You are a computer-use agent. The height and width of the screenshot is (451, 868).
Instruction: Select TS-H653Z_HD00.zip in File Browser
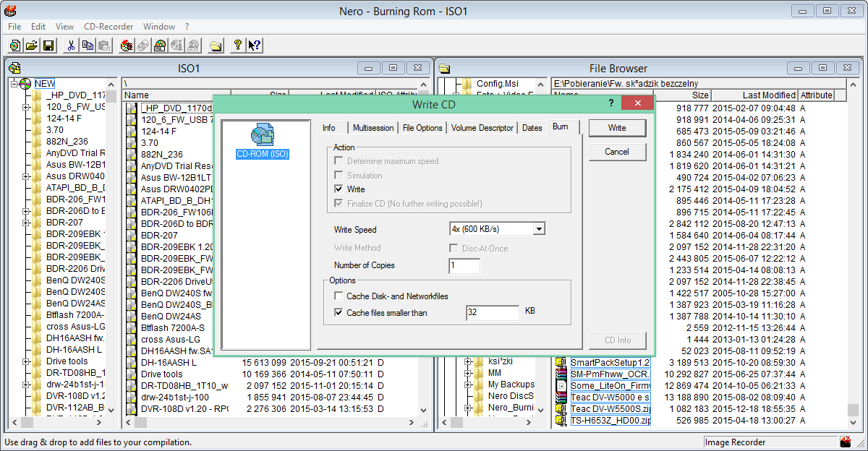coord(610,420)
